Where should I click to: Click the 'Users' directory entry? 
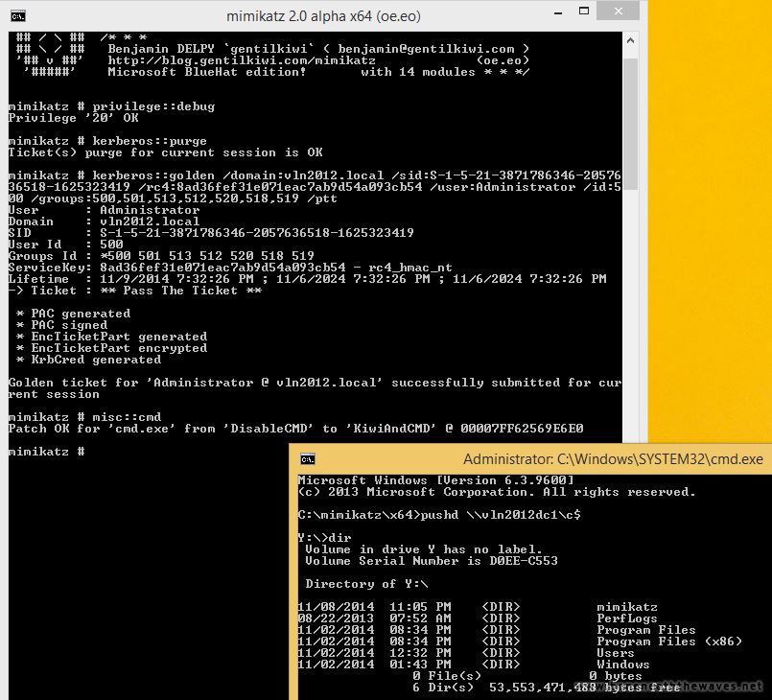tap(616, 653)
